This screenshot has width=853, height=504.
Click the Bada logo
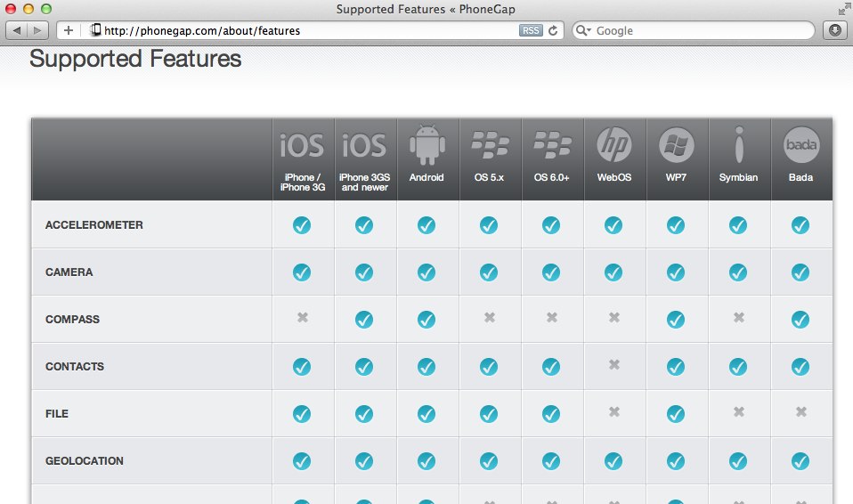(801, 145)
